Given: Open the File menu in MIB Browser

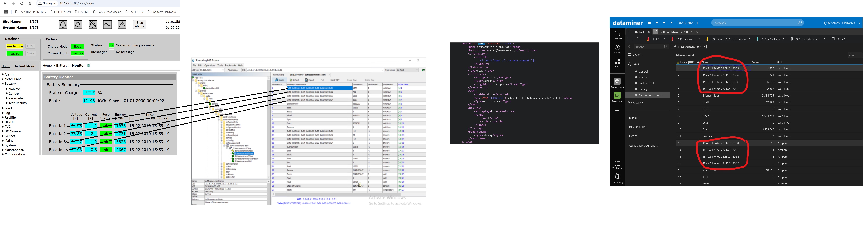Looking at the screenshot, I should [194, 65].
